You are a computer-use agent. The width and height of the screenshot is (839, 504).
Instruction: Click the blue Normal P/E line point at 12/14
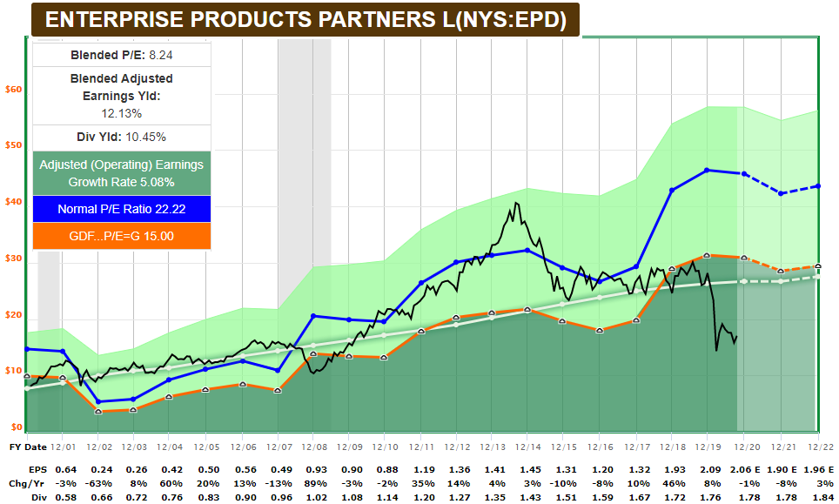click(527, 250)
